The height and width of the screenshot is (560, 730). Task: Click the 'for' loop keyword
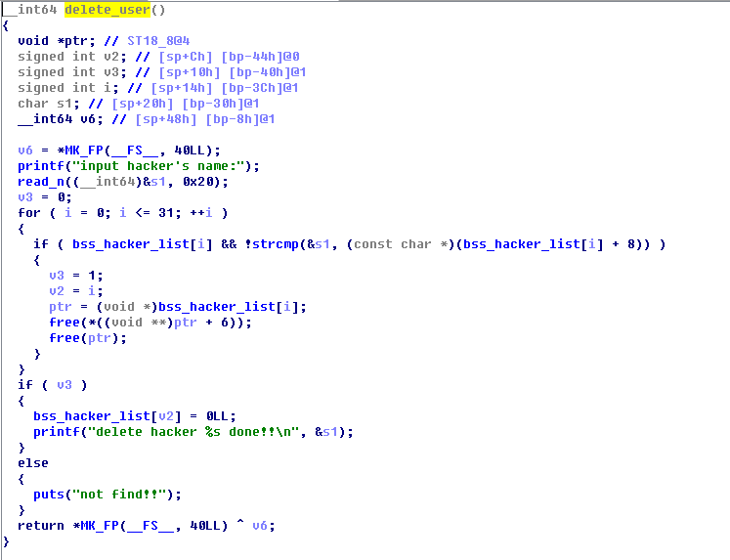click(x=29, y=213)
